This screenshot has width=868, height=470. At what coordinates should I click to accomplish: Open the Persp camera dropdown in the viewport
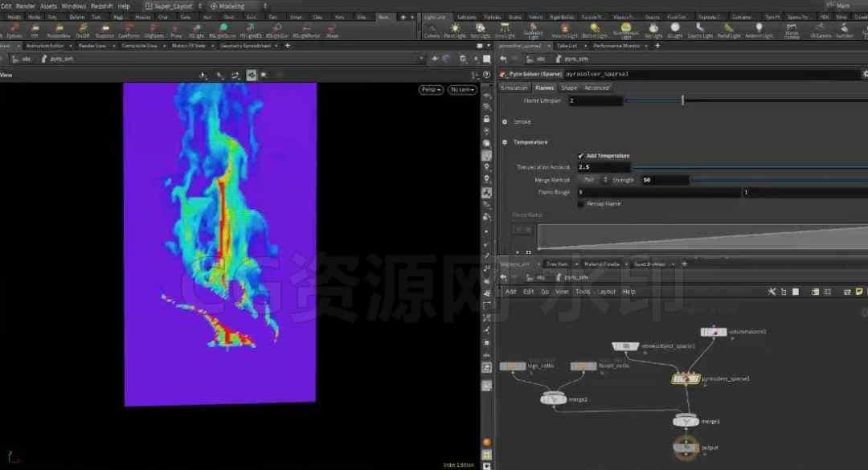point(431,90)
